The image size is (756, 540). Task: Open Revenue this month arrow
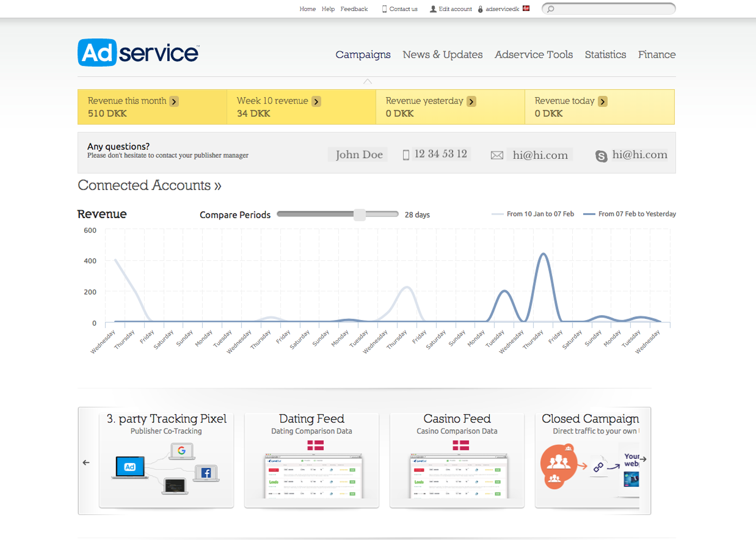[174, 101]
